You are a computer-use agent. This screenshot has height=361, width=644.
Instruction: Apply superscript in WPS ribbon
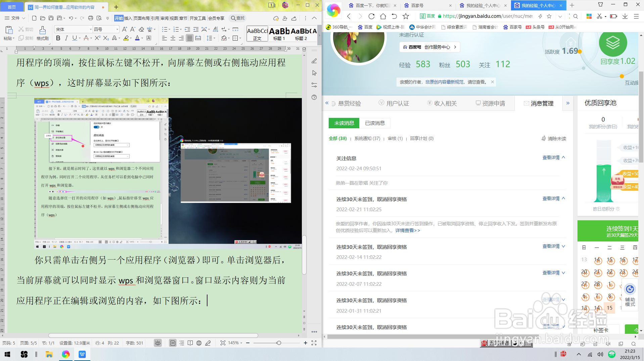coord(97,38)
